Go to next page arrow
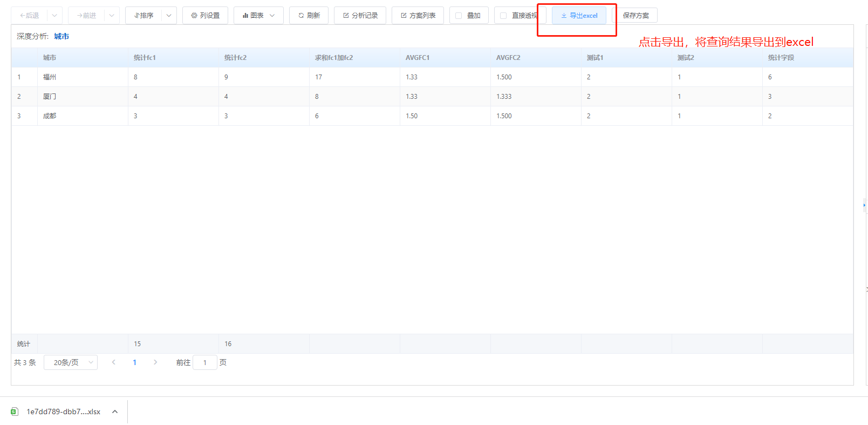Viewport: 868px width, 425px height. click(x=155, y=362)
